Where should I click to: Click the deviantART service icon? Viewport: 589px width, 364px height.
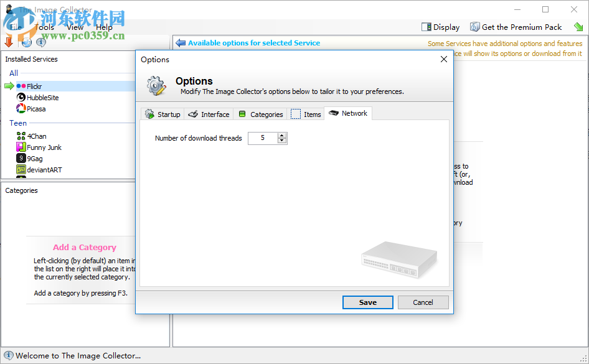coord(21,170)
